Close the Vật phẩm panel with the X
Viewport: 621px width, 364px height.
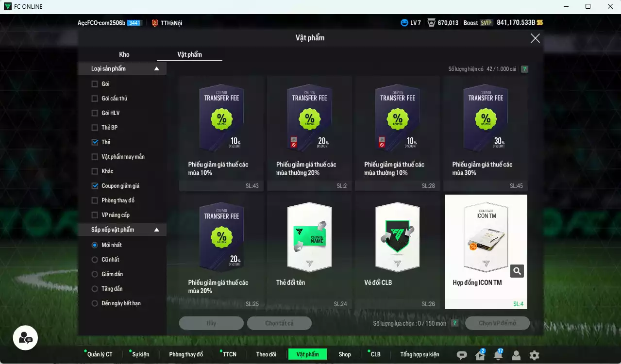pos(535,38)
